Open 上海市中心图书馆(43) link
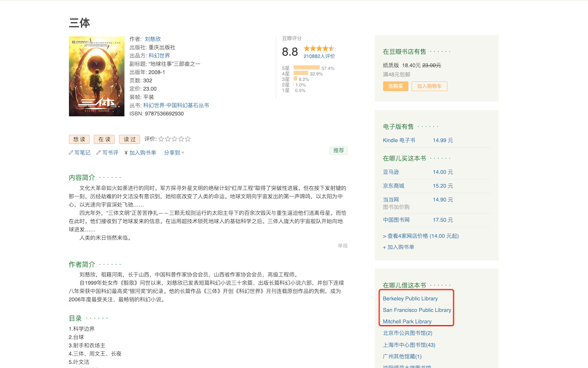The height and width of the screenshot is (368, 588). click(x=409, y=345)
